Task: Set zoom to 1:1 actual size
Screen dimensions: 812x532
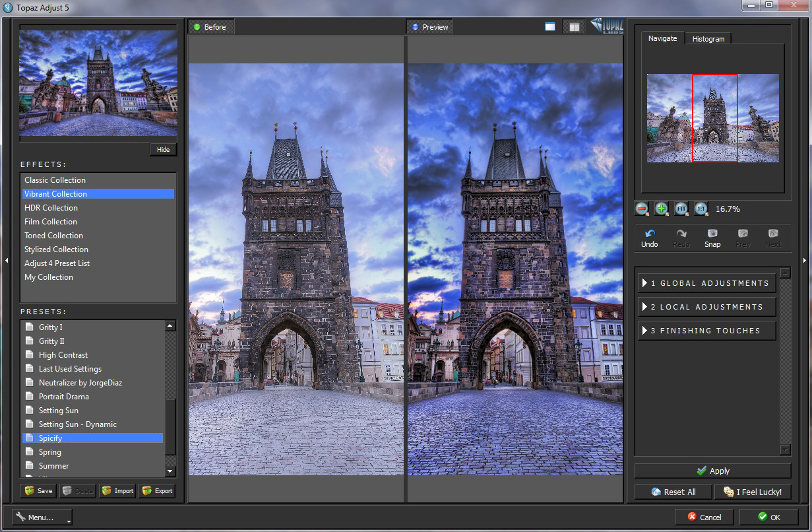Action: coord(701,209)
